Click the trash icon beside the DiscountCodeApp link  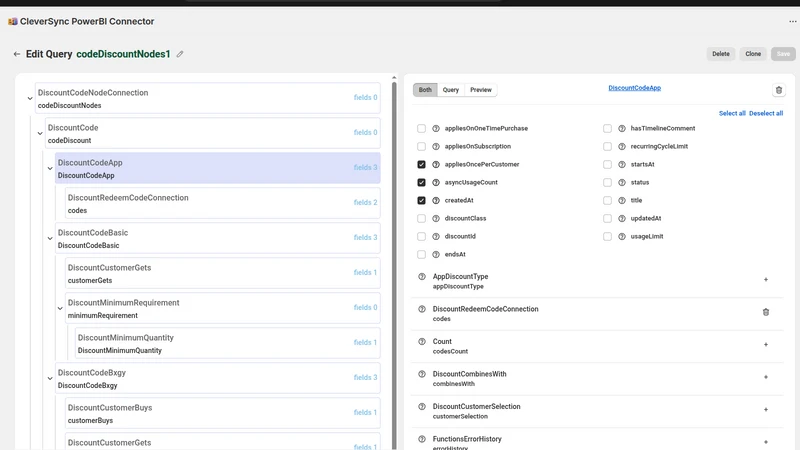click(x=779, y=90)
